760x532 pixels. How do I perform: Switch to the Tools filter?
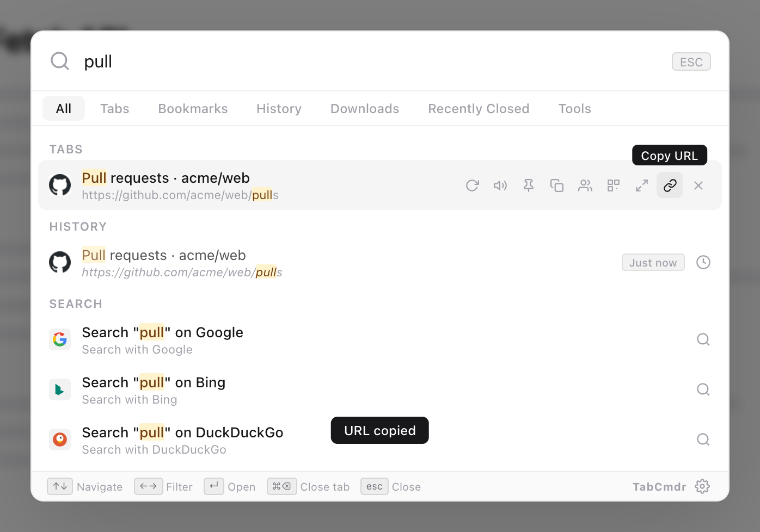pos(575,108)
